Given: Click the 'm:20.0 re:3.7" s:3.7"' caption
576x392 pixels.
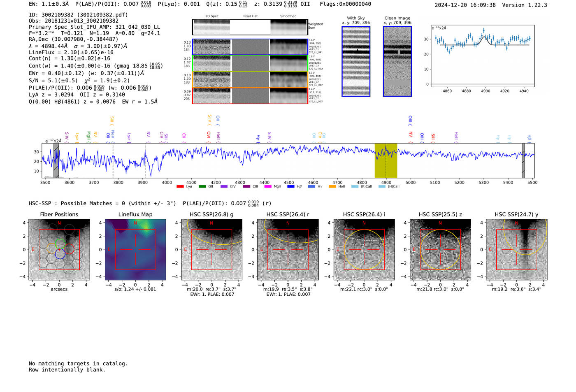Looking at the screenshot, I should 211,289.
